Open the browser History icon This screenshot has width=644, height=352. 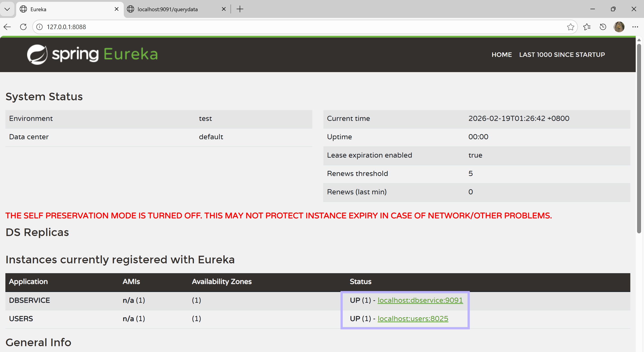[x=603, y=27]
